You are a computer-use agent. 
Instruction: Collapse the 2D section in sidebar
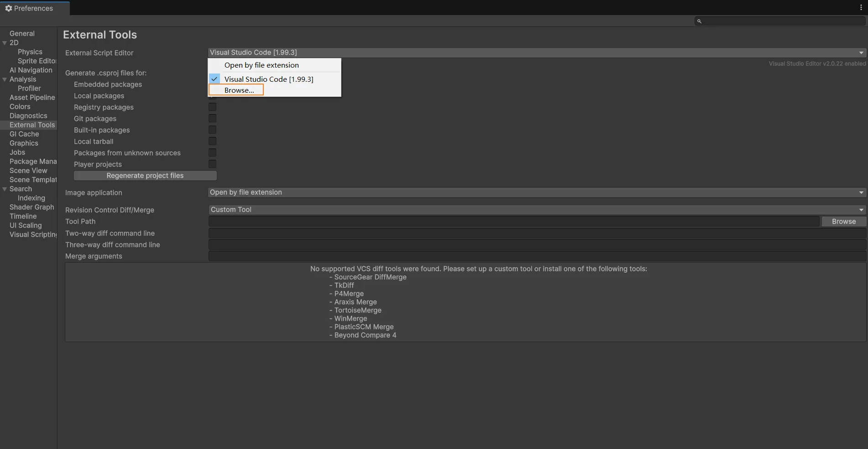coord(5,43)
